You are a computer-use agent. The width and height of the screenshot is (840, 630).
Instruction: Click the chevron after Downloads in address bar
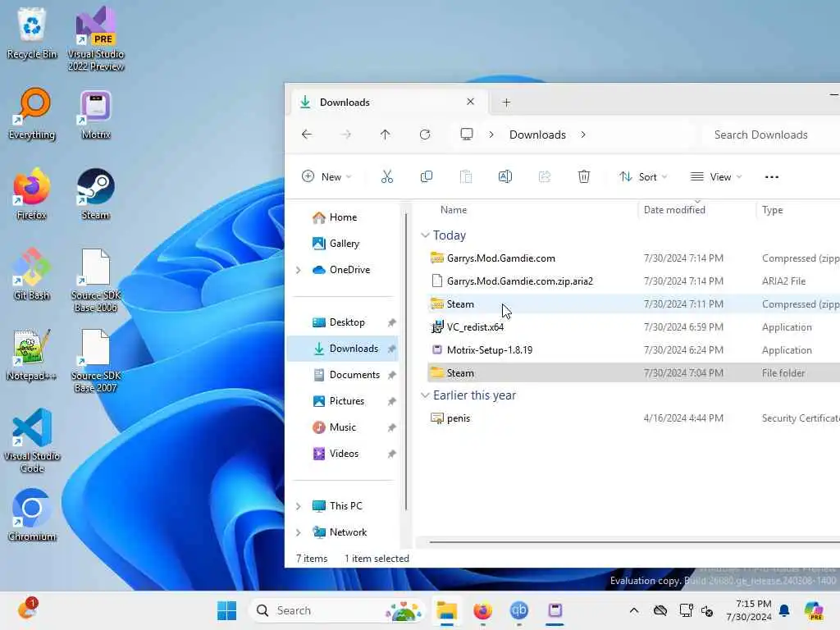[583, 135]
